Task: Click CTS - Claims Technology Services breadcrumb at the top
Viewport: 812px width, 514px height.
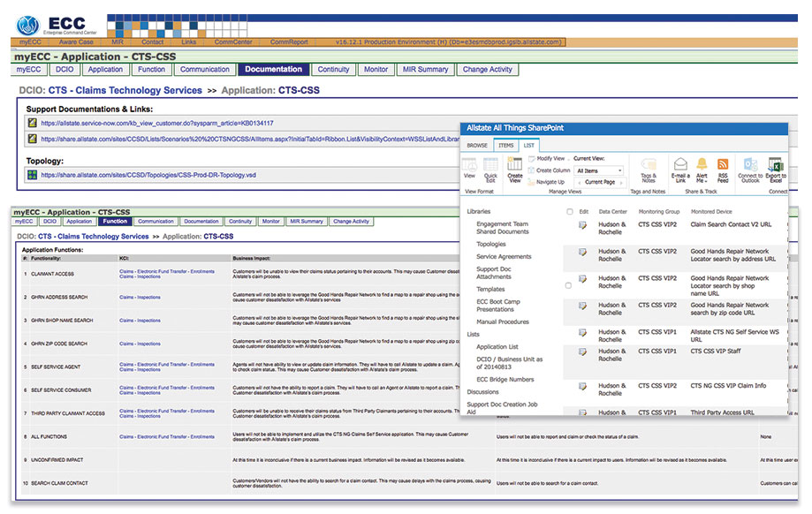Action: (x=125, y=90)
